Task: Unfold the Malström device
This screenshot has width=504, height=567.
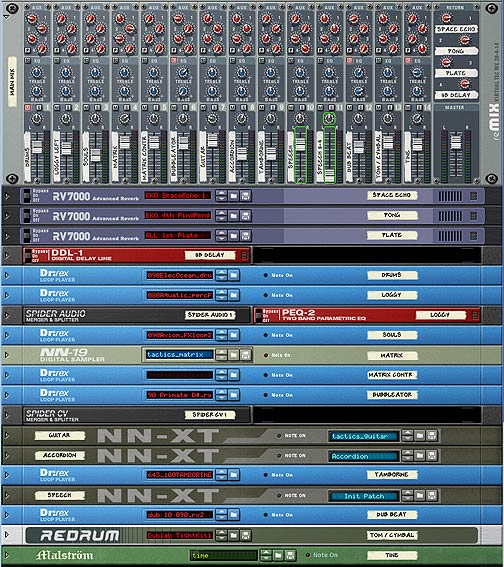Action: [x=7, y=555]
